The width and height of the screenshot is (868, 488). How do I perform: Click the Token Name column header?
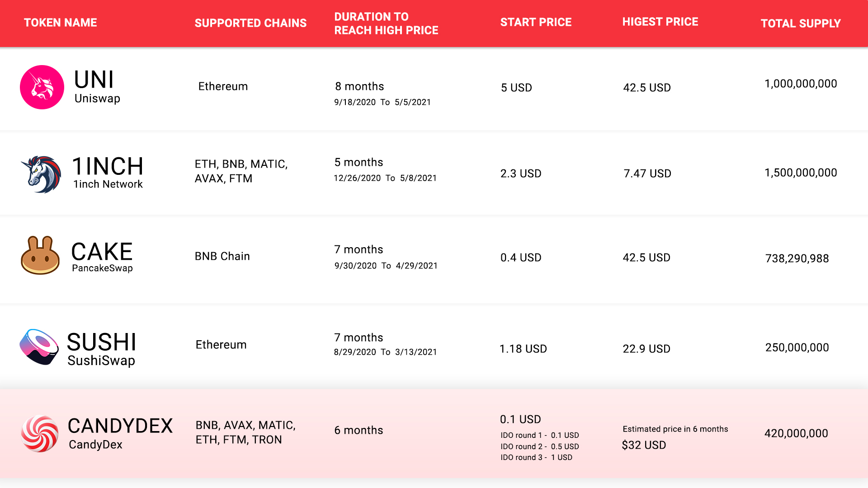(x=60, y=23)
